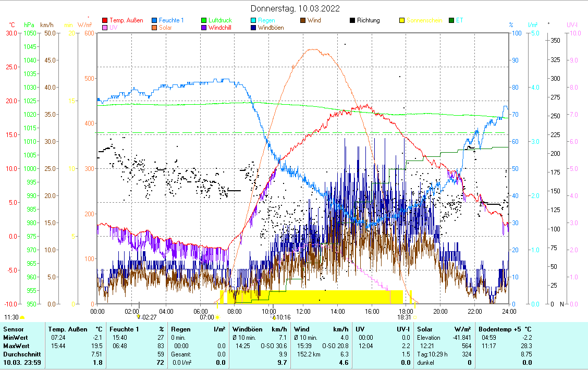Click the red Temp. Außen legend swatch

(105, 20)
